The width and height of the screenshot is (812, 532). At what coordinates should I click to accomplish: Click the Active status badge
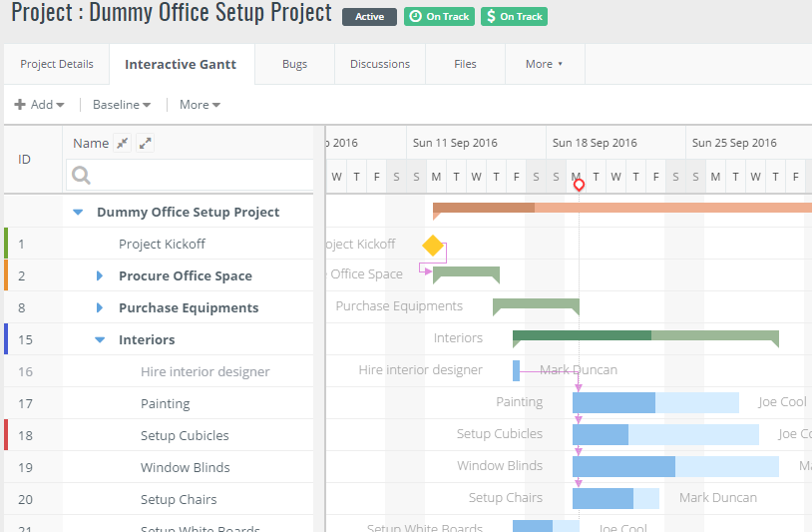[369, 17]
